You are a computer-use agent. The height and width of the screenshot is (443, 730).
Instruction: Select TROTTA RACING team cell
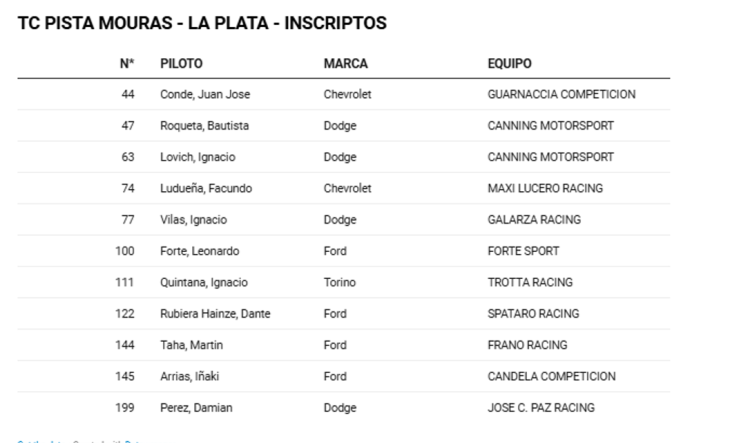(x=530, y=282)
